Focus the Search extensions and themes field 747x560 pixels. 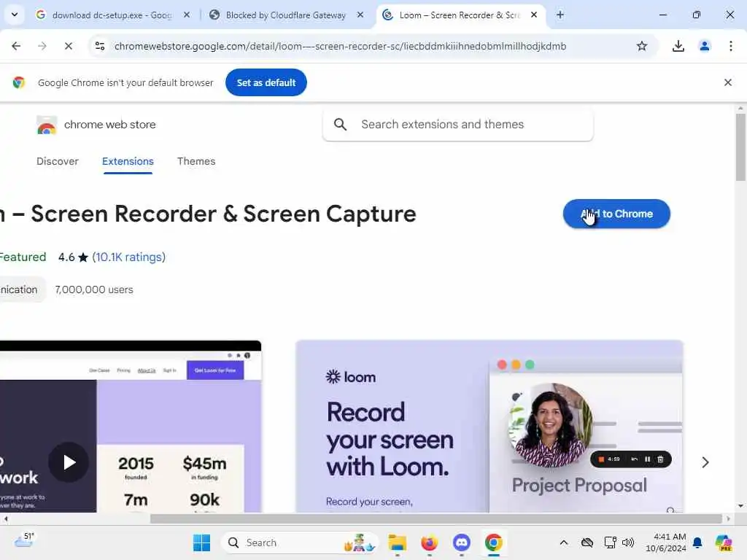pyautogui.click(x=458, y=124)
